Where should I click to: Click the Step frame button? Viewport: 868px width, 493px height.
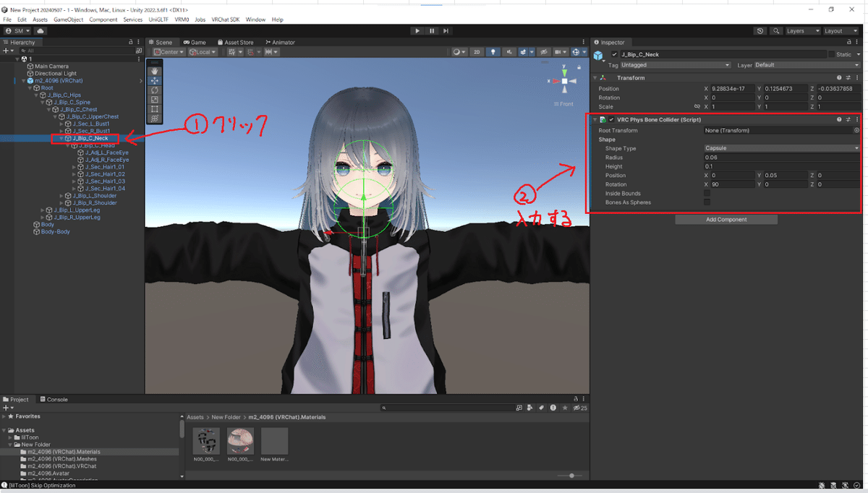(447, 31)
